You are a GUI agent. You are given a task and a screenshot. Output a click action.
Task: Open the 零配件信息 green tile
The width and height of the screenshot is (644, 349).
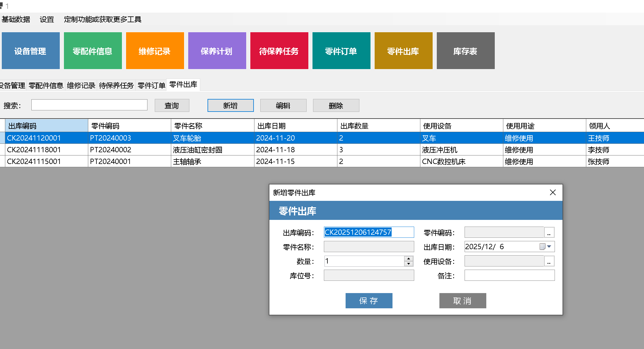(x=93, y=51)
